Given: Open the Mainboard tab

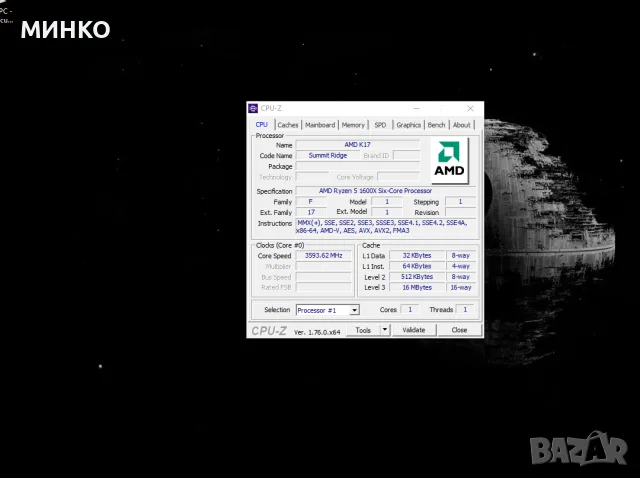Looking at the screenshot, I should point(320,125).
